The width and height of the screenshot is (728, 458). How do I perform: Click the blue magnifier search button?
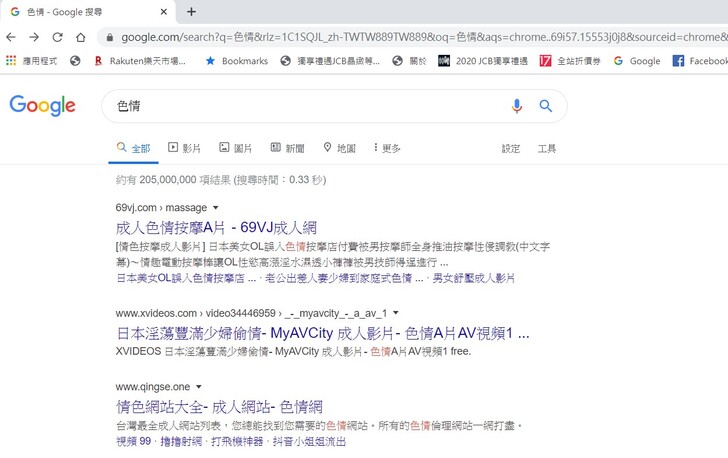point(546,106)
